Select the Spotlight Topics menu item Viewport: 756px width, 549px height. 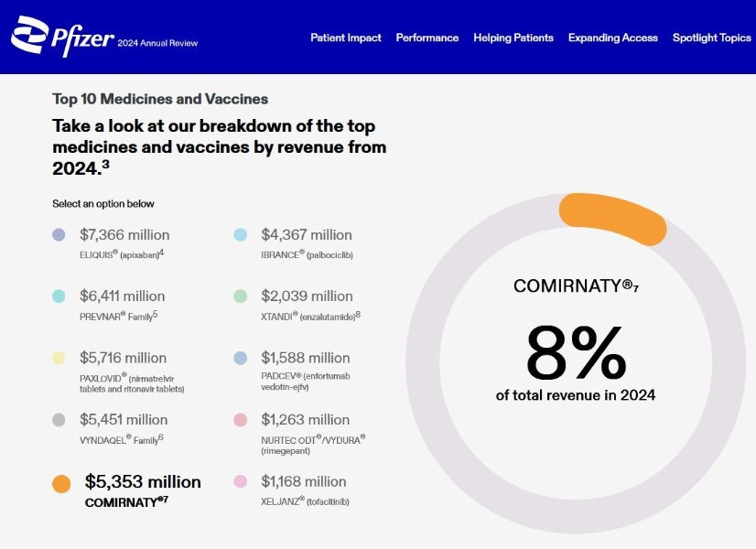[712, 38]
